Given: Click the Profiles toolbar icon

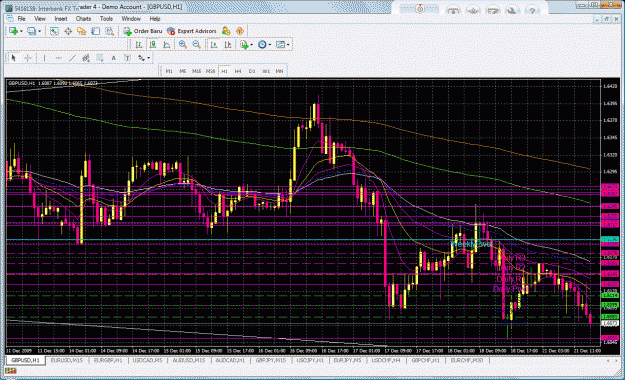Looking at the screenshot, I should point(31,31).
